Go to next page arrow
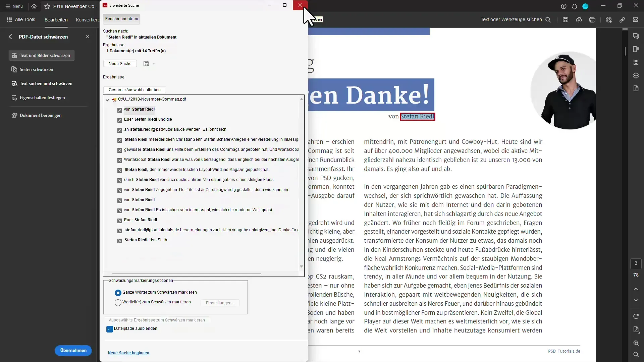This screenshot has height=362, width=644. point(636,300)
